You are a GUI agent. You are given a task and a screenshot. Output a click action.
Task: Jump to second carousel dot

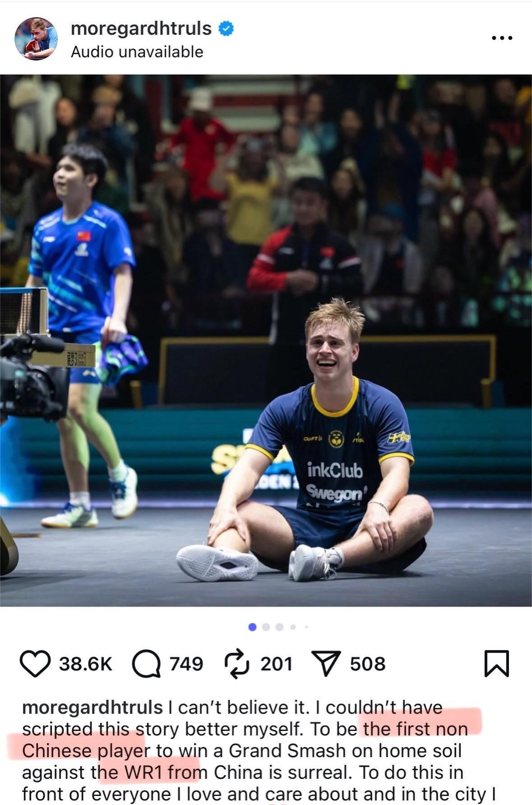pyautogui.click(x=266, y=627)
